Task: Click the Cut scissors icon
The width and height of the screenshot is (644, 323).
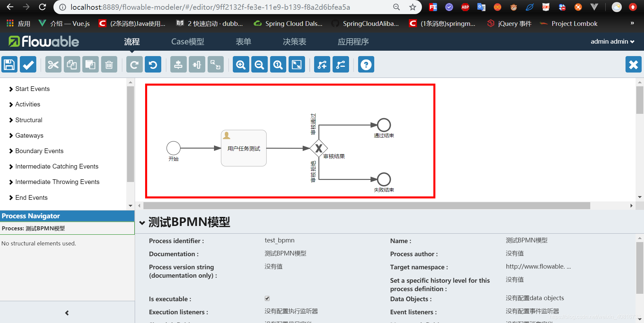Action: coord(53,64)
